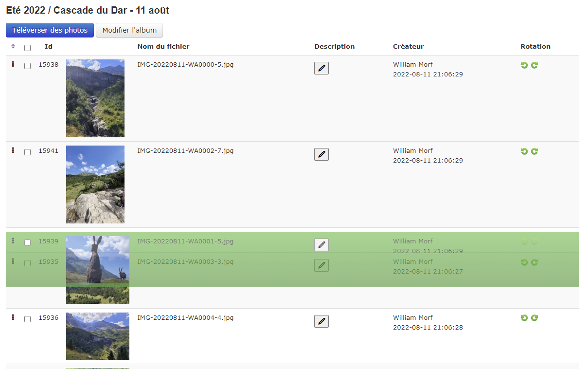Click the drag handle for row 15941

(x=13, y=150)
